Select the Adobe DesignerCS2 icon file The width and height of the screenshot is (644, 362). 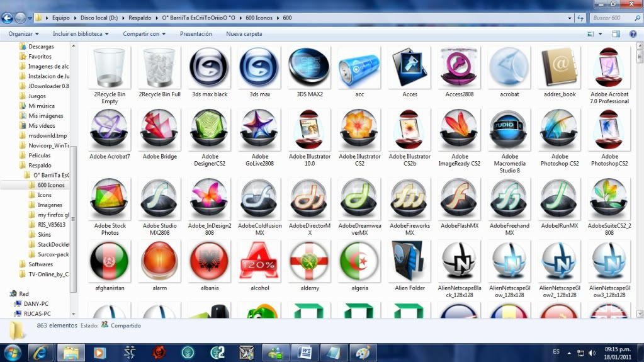[210, 138]
